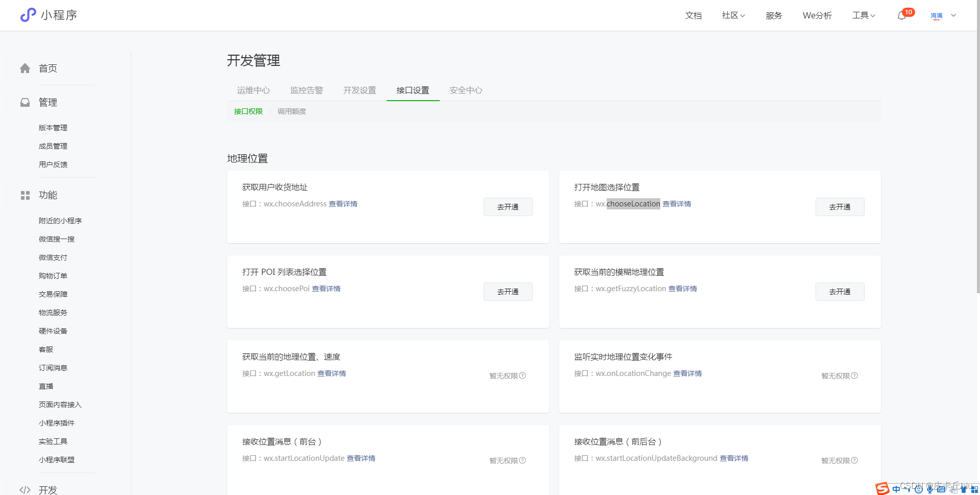
Task: Click the help icon next to wx.onLocationChange permission
Action: tap(855, 375)
